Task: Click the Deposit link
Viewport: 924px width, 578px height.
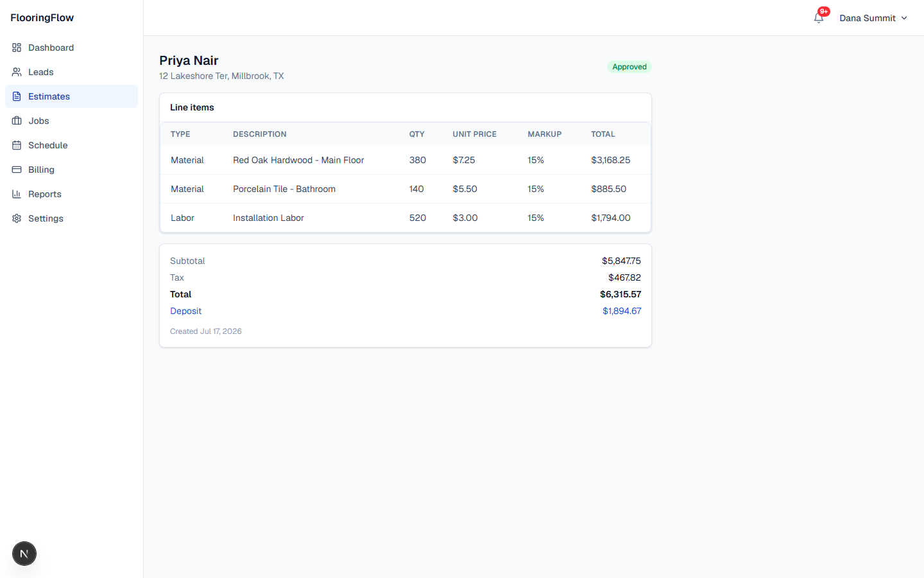Action: click(x=185, y=311)
